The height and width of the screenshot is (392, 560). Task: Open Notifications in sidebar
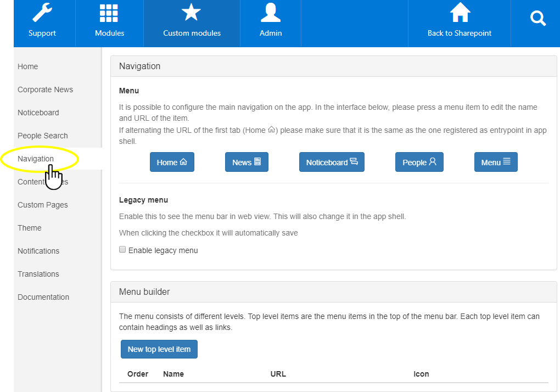coord(38,251)
